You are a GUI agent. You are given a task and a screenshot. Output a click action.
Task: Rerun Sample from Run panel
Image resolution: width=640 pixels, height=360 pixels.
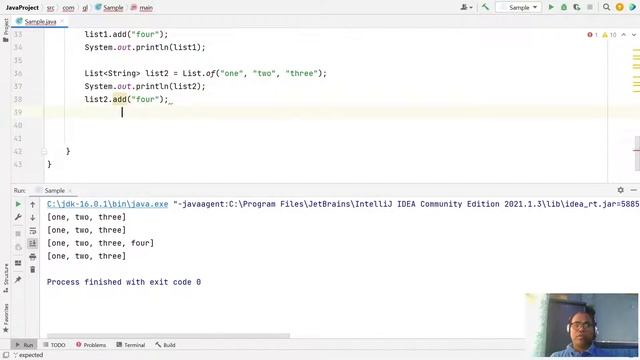tap(18, 204)
